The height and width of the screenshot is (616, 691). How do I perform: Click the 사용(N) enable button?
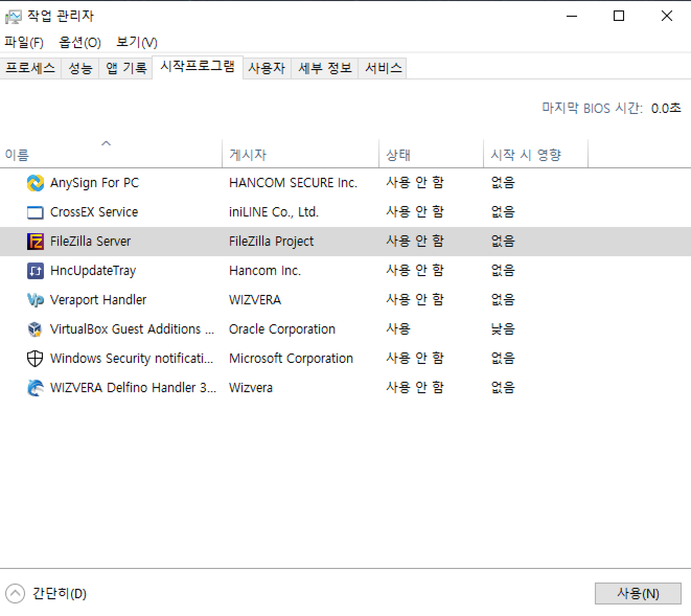(638, 594)
